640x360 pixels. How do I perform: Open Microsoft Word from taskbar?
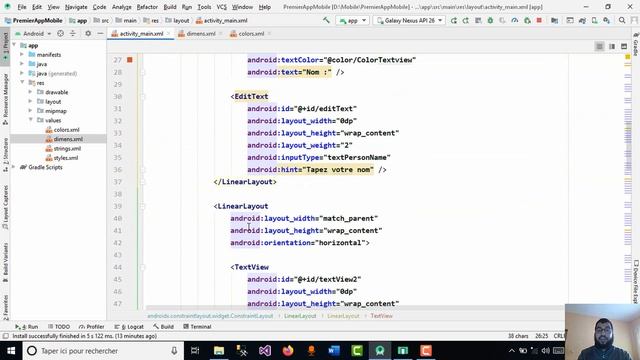coord(334,351)
